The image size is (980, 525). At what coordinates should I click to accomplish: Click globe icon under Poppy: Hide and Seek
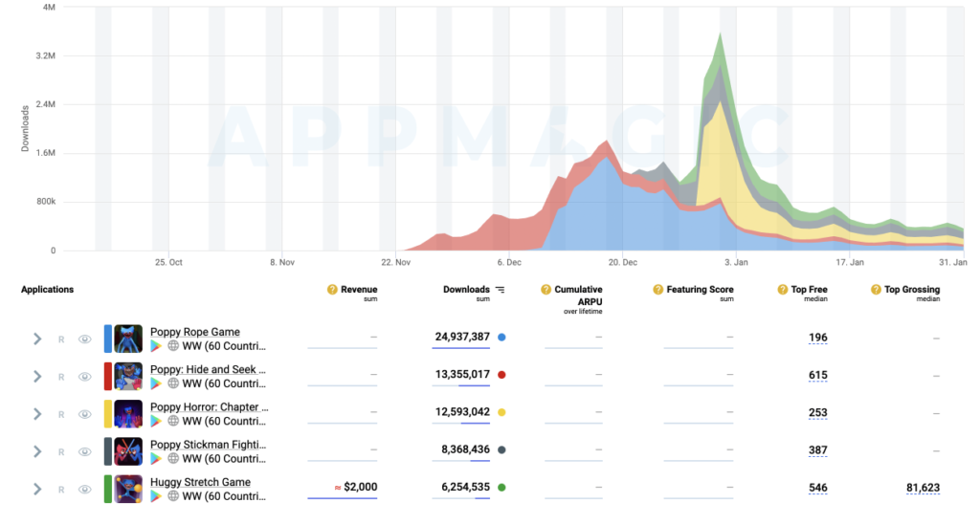coord(173,383)
